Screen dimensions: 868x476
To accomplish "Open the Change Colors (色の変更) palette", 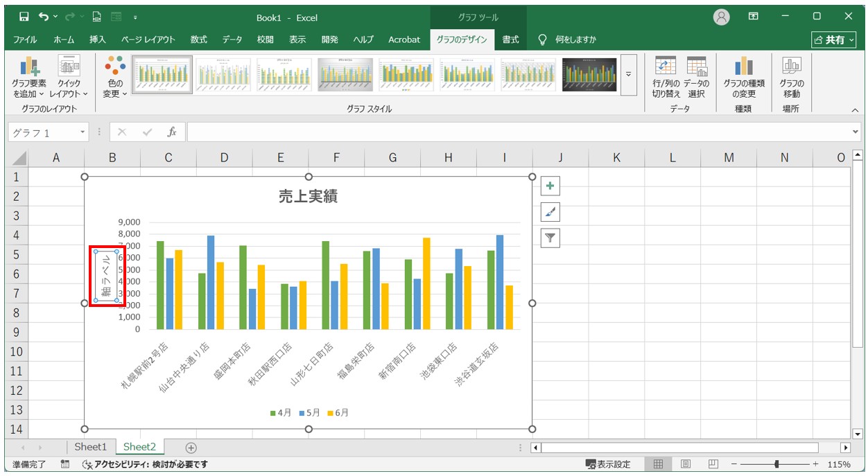I will pos(114,78).
